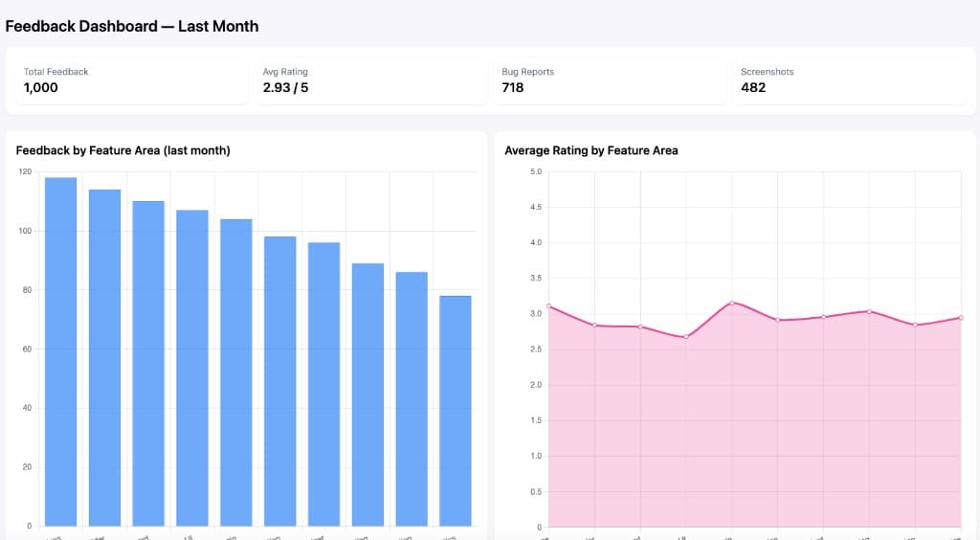Viewport: 980px width, 540px height.
Task: Click the 'Feedback Dashboard — Last Month' heading
Action: pyautogui.click(x=132, y=26)
